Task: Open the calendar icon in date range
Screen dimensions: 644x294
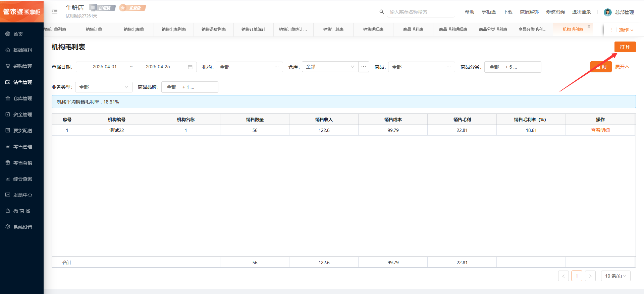Action: pyautogui.click(x=190, y=67)
